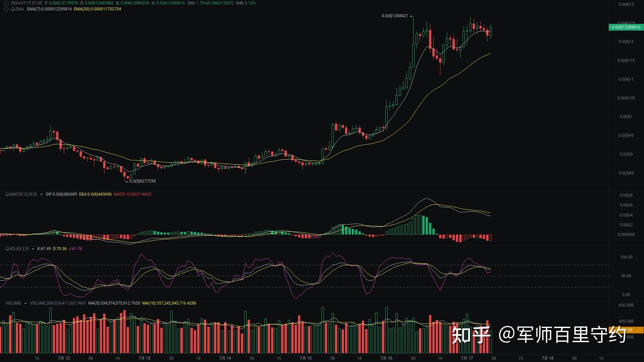
Task: Click the MACD alert bell icon
Action: [7, 194]
